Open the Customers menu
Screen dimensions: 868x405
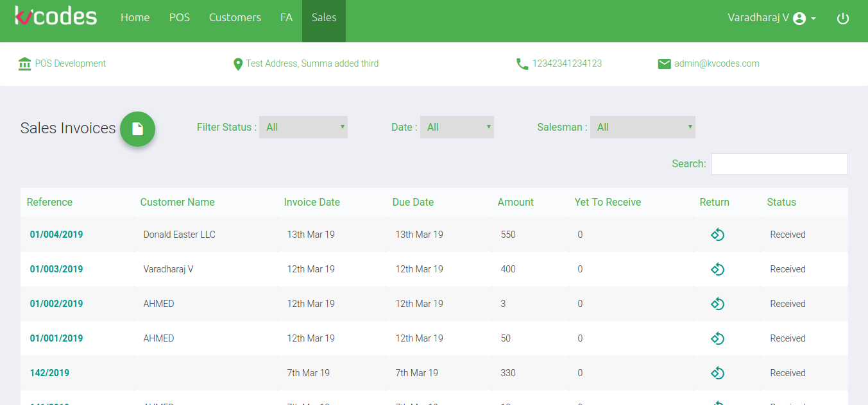click(x=235, y=18)
